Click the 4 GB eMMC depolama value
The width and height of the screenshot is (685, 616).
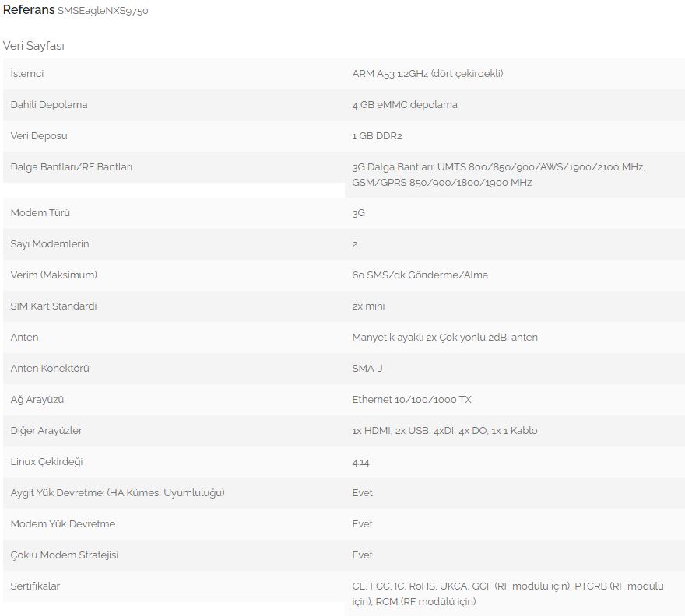click(x=405, y=104)
